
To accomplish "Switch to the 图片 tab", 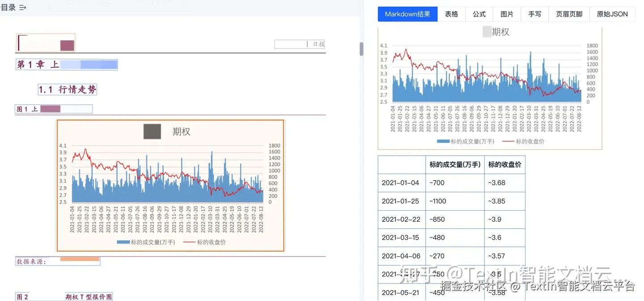I will 507,14.
